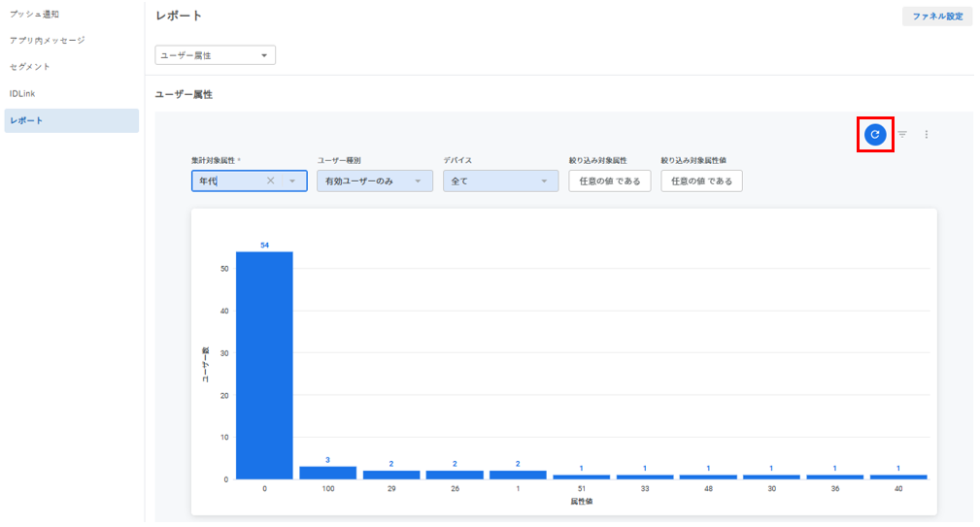This screenshot has height=527, width=980.
Task: Open アプリ内メッセージ in the sidebar
Action: [47, 40]
